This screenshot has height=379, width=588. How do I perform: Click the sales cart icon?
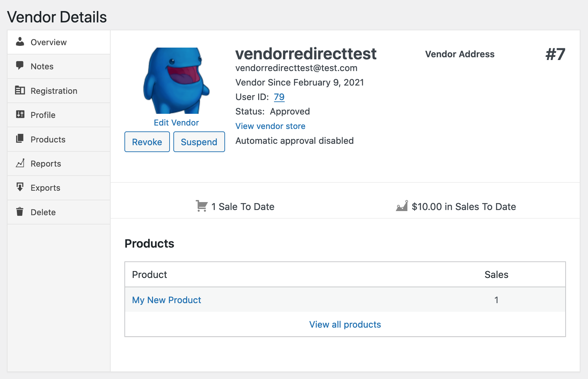click(202, 206)
